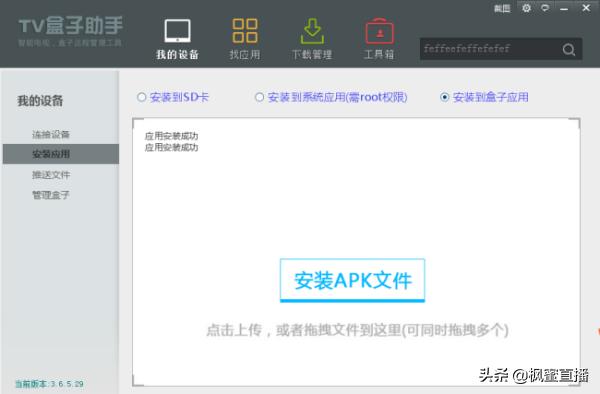The image size is (600, 394).
Task: Click the second 应用安装成功 log line
Action: [x=171, y=147]
